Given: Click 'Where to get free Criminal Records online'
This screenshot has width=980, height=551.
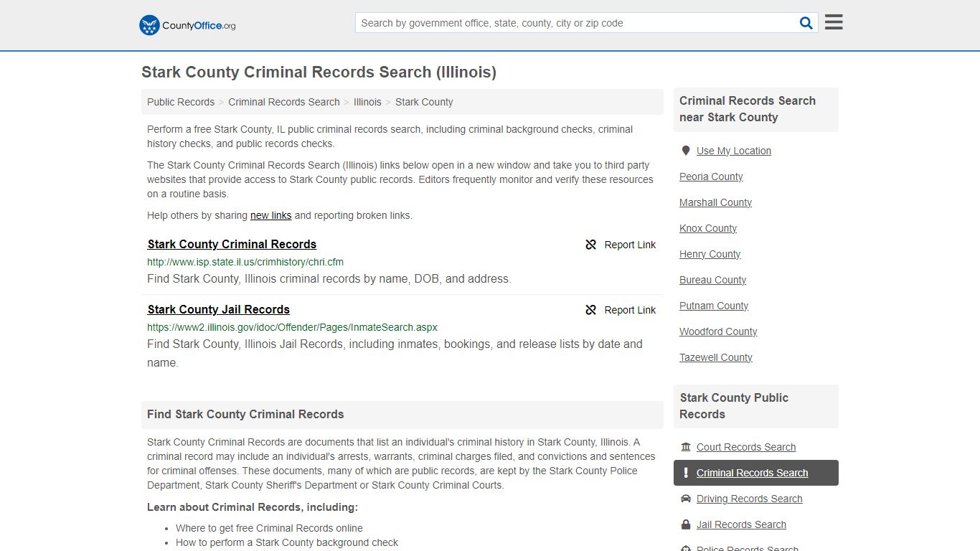Looking at the screenshot, I should (269, 528).
